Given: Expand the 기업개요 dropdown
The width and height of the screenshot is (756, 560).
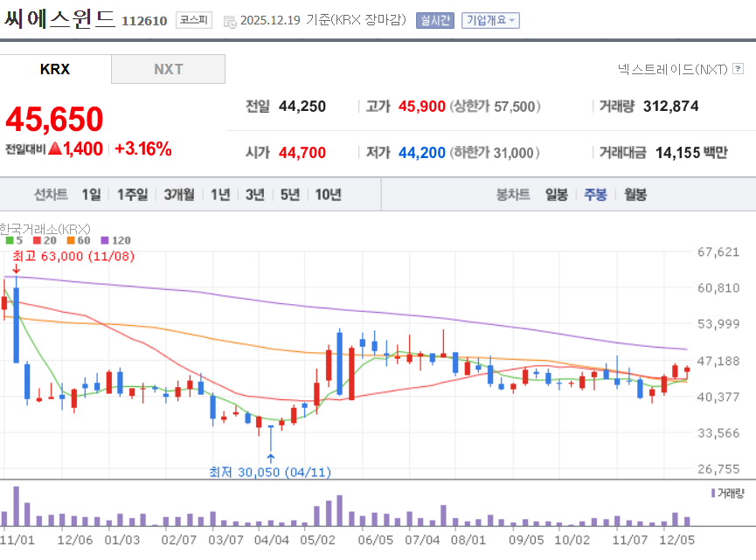Looking at the screenshot, I should click(x=490, y=20).
